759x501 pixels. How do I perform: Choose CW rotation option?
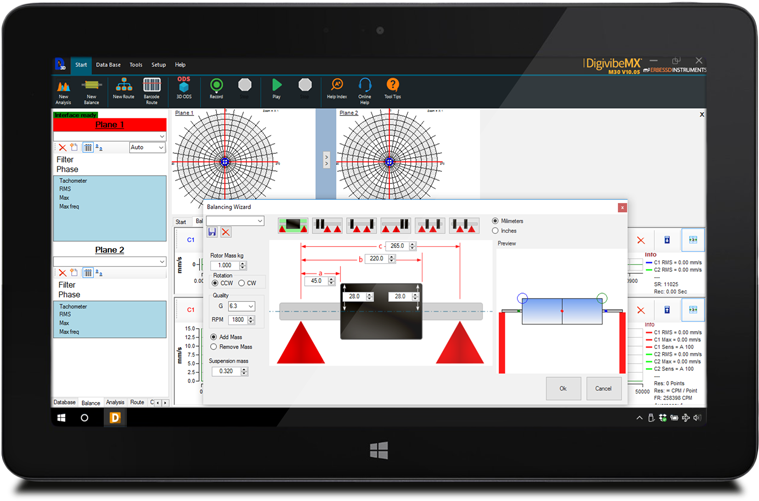point(241,283)
